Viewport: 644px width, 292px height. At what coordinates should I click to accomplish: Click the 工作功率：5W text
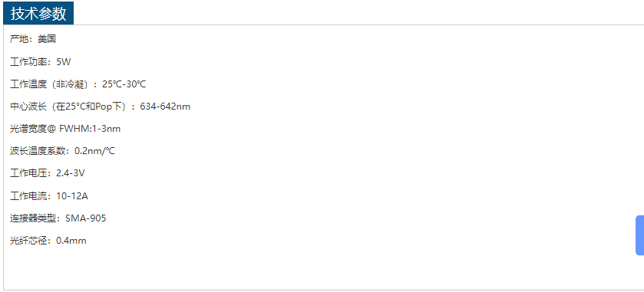pos(41,62)
